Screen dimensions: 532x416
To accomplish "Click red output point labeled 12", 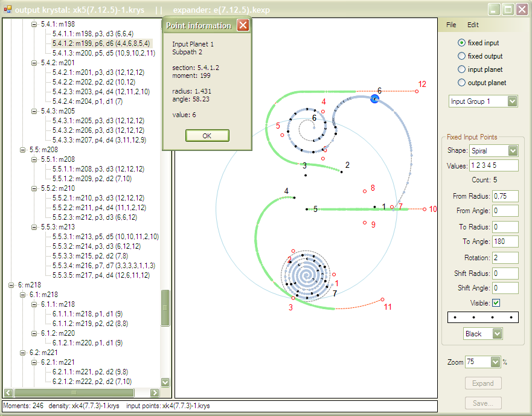I will (417, 91).
